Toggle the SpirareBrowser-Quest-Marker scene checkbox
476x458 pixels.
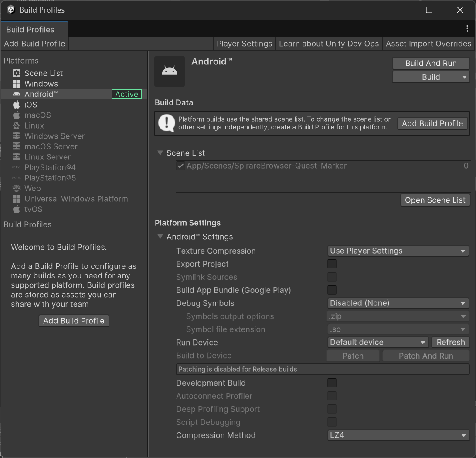tap(180, 166)
